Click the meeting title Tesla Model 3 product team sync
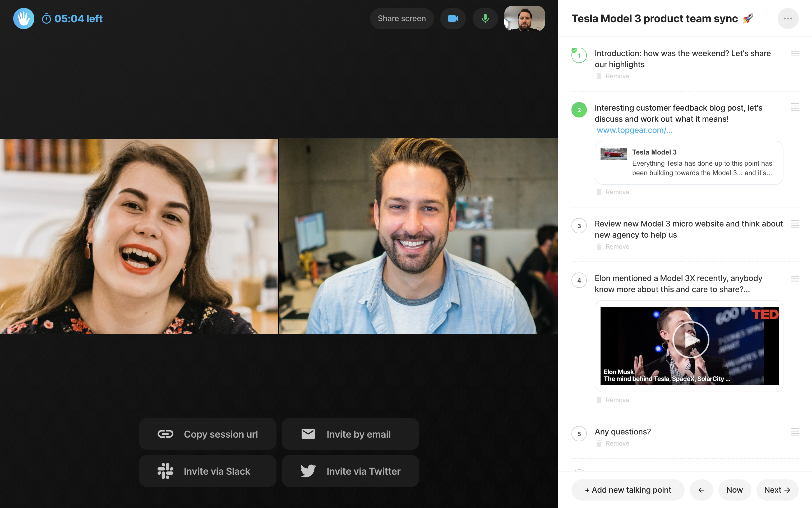 [x=655, y=19]
